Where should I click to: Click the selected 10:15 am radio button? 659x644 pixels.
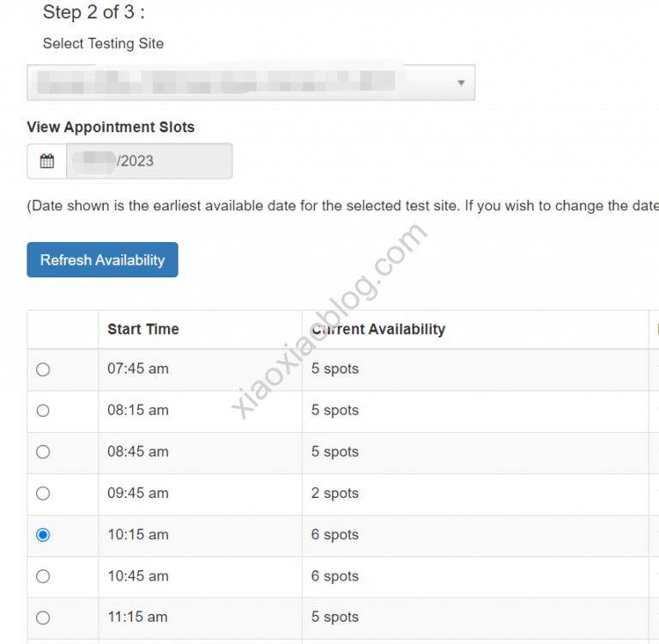[43, 534]
